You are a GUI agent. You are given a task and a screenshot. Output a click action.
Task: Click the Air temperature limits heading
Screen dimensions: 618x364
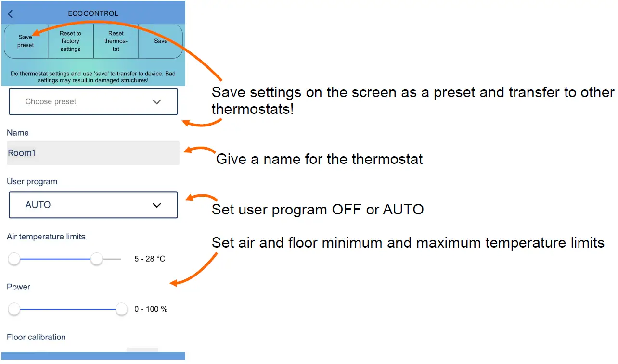click(x=46, y=237)
